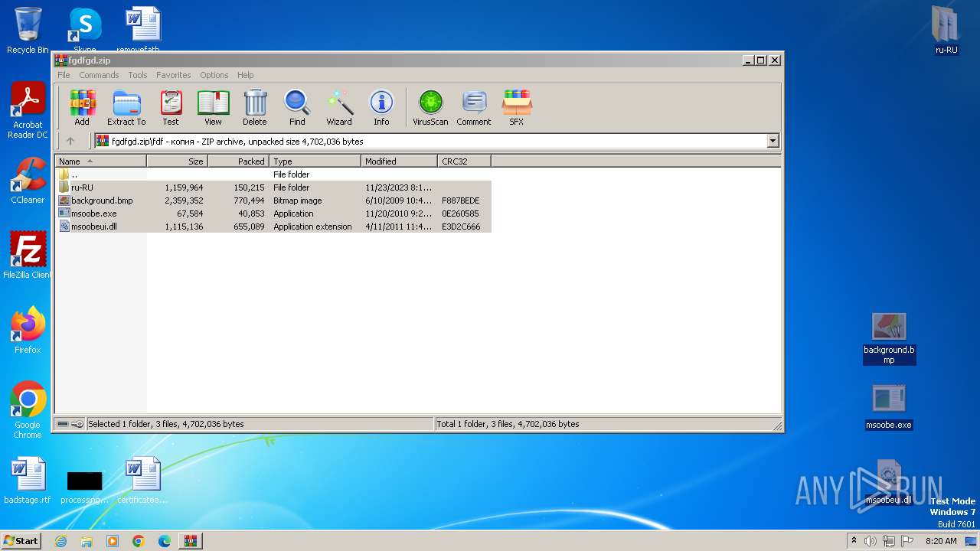Image resolution: width=980 pixels, height=551 pixels.
Task: Sort by the CRC32 column header
Action: [x=464, y=161]
